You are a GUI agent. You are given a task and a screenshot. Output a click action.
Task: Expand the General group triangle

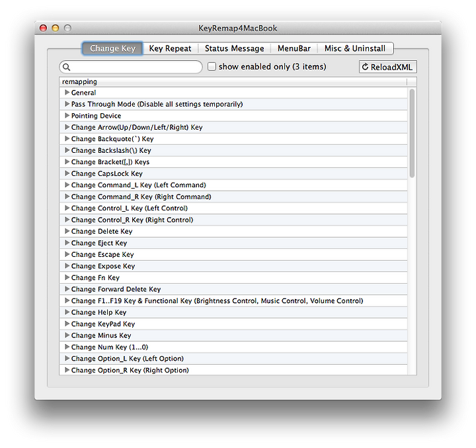pos(67,92)
